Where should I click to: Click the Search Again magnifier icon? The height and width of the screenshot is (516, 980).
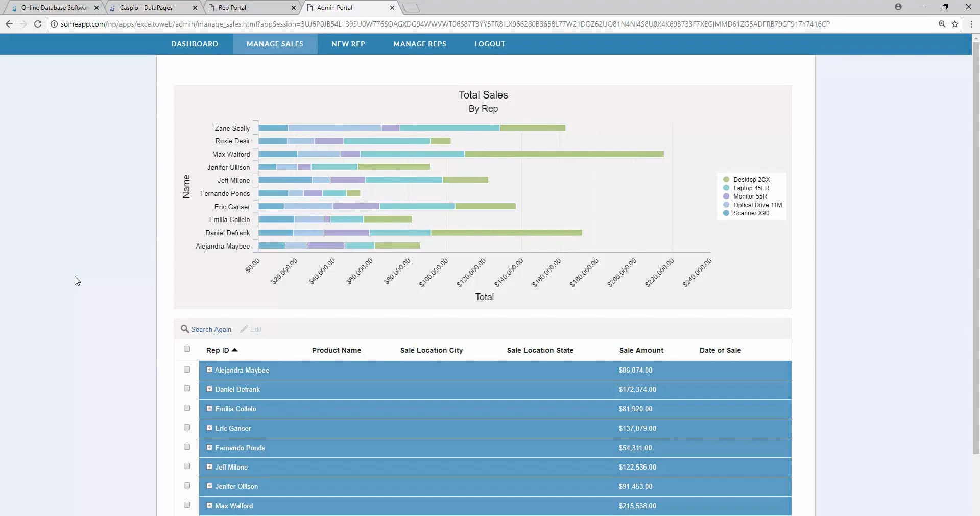[x=185, y=329]
